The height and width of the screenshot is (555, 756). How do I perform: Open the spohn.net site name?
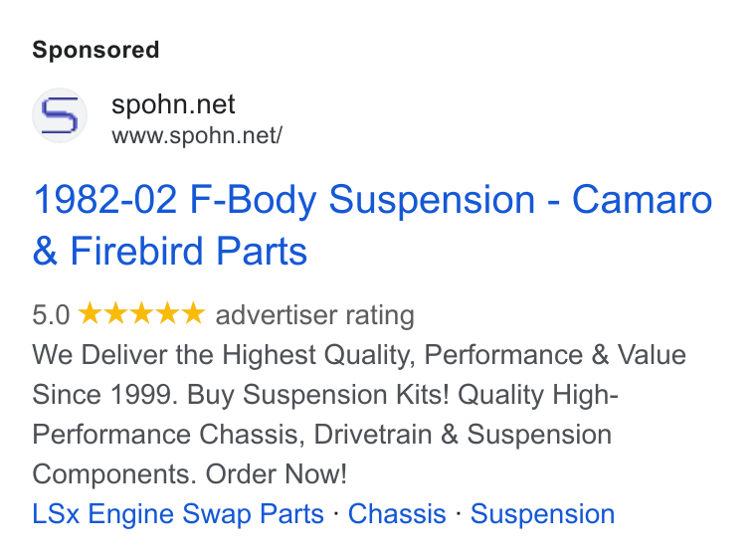[173, 104]
